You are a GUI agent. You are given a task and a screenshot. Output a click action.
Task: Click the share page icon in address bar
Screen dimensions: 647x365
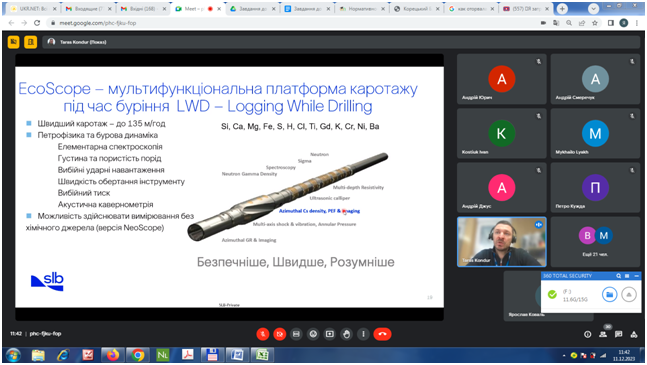[x=582, y=23]
